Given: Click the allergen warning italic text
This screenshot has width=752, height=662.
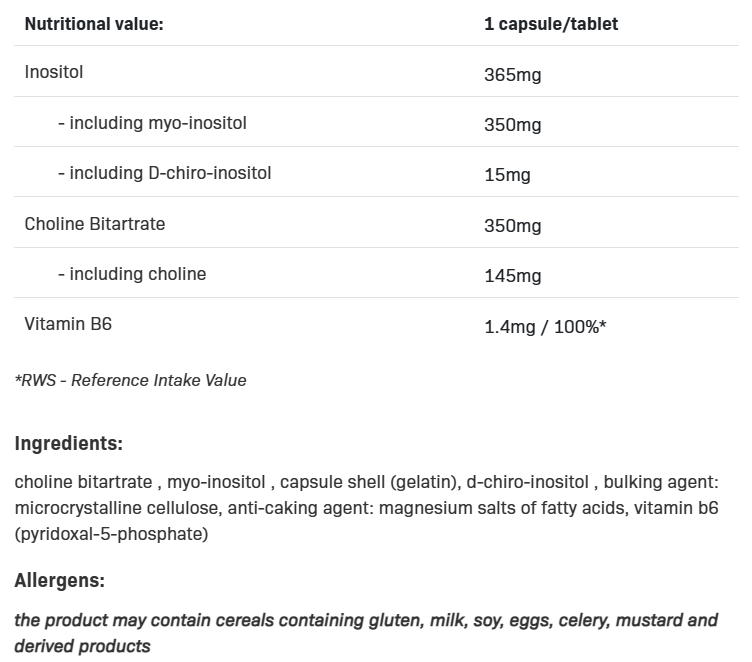Looking at the screenshot, I should coord(366,620).
